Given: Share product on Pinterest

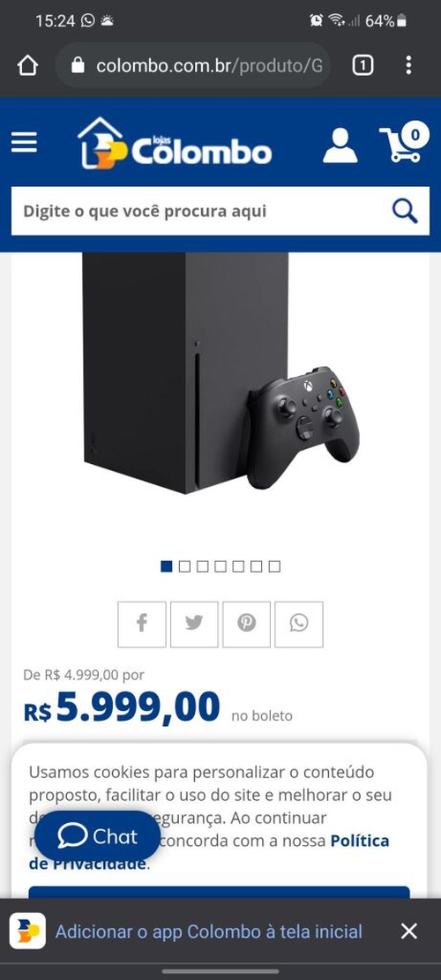Looking at the screenshot, I should click(x=247, y=624).
